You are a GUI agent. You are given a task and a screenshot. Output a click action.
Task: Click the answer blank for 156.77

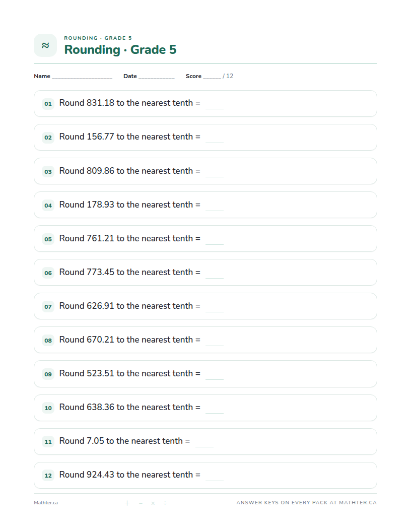coord(215,142)
